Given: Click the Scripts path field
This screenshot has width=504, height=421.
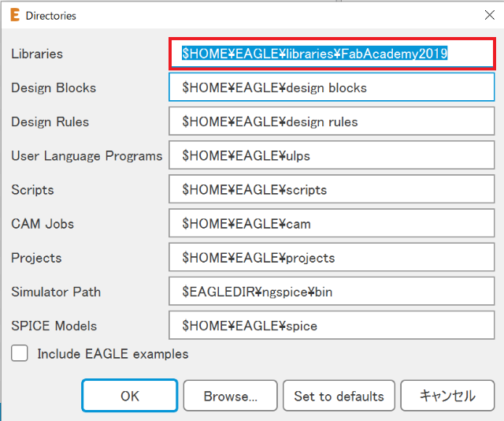Looking at the screenshot, I should coord(332,189).
